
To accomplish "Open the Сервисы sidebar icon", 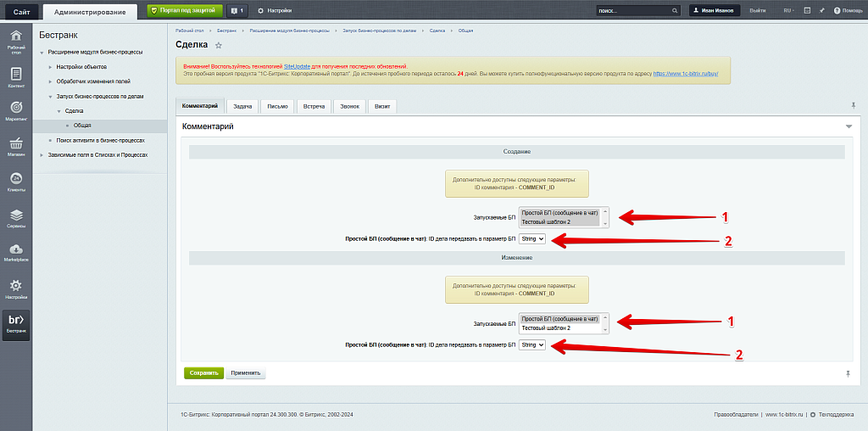I will tap(16, 217).
